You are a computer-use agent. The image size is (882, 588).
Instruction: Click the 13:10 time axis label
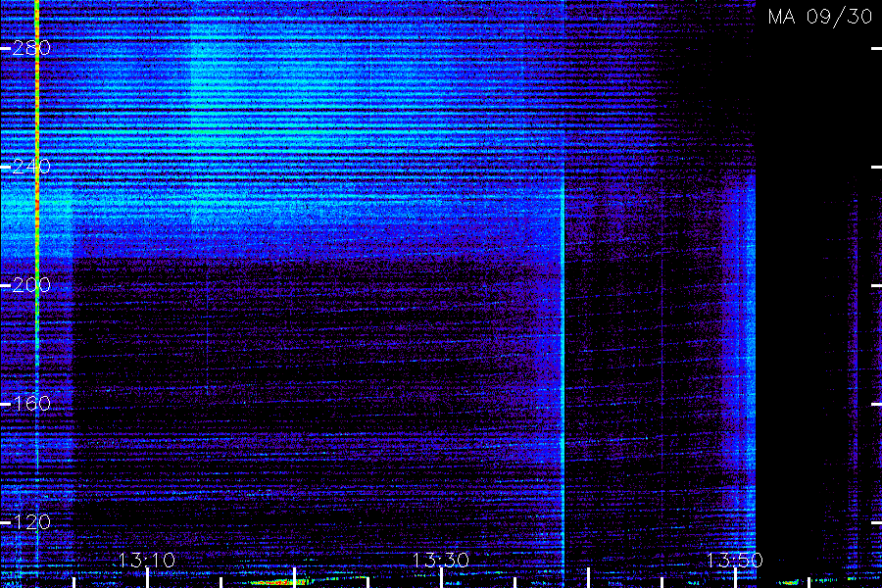[147, 561]
